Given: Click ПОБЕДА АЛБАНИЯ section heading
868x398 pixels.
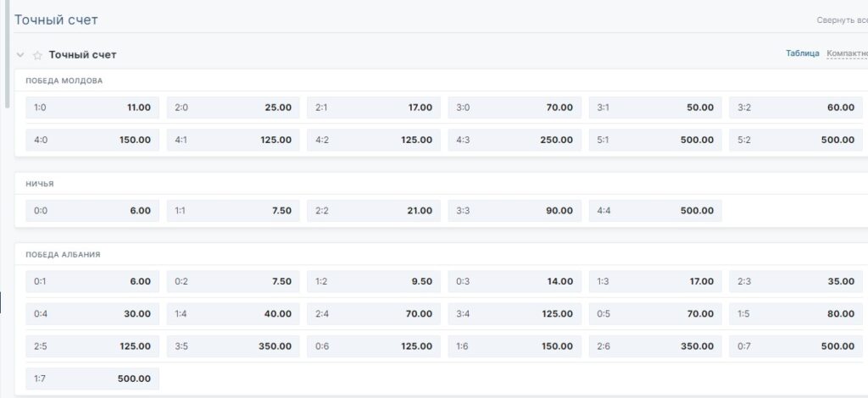Looking at the screenshot, I should click(x=63, y=255).
